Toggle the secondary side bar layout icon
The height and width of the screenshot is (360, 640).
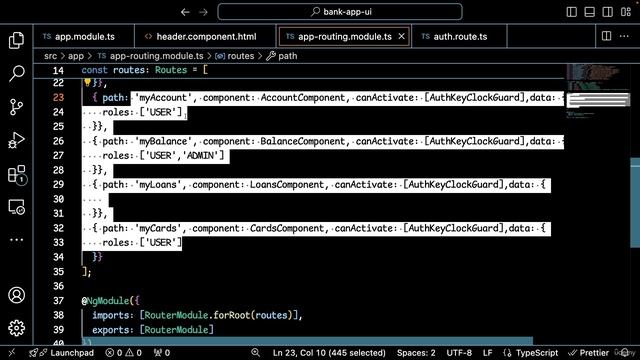point(607,12)
